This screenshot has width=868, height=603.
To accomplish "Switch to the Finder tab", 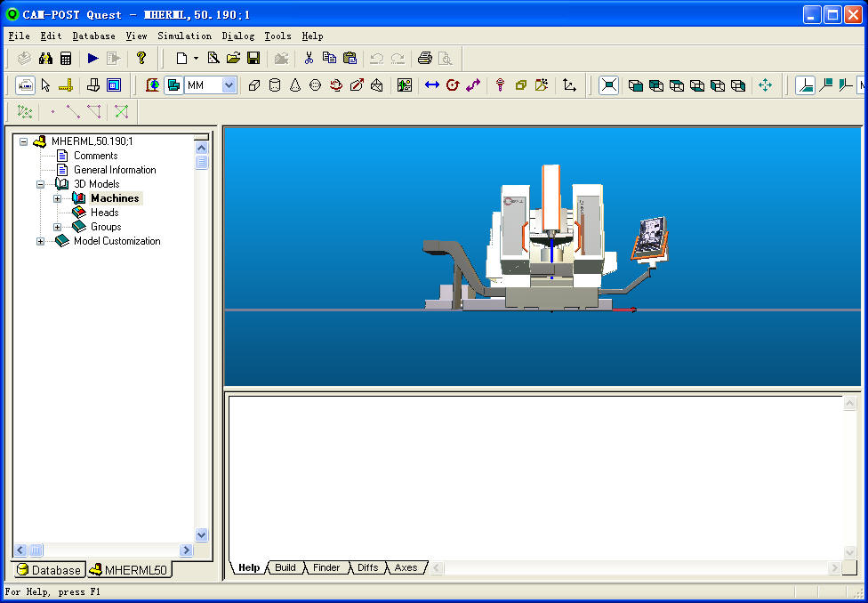I will click(326, 567).
